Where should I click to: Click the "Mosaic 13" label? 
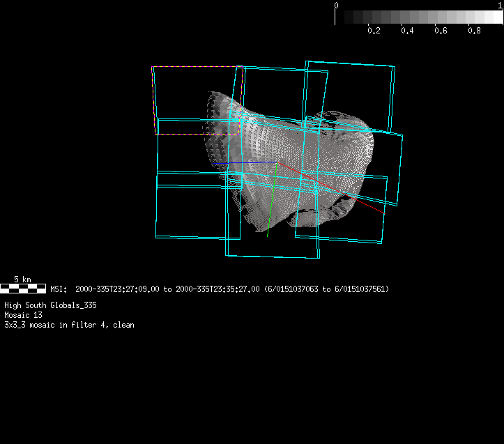point(24,316)
